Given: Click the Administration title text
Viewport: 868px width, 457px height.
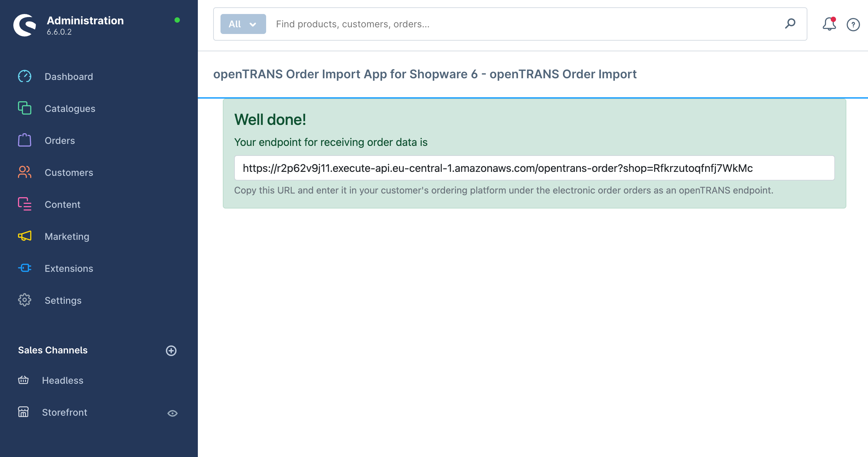Looking at the screenshot, I should coord(85,21).
